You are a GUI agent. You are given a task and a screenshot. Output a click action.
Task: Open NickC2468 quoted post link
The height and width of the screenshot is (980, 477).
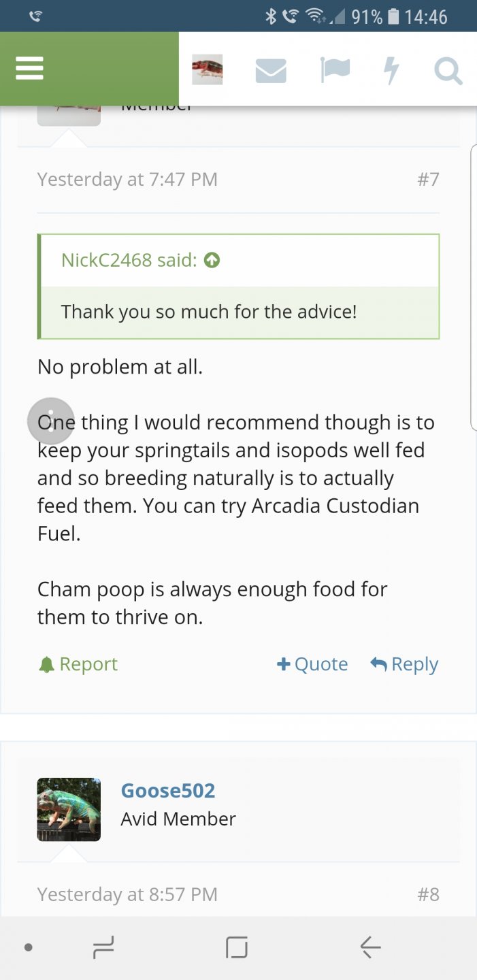(x=129, y=260)
